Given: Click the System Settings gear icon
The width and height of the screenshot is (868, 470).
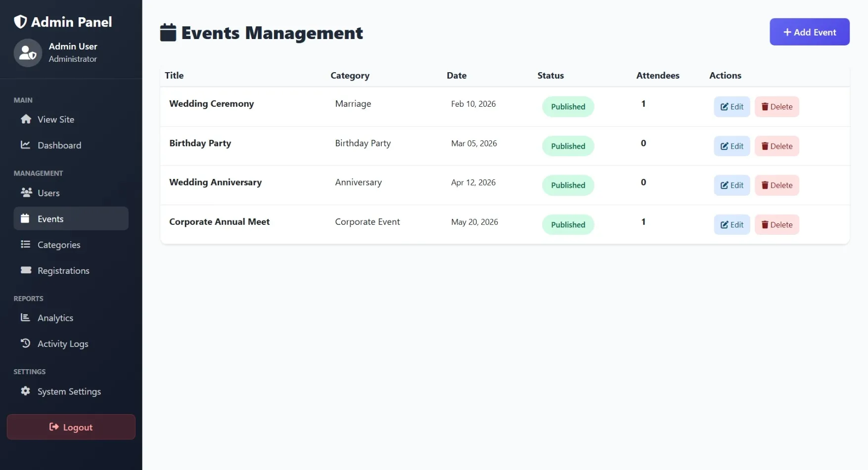Looking at the screenshot, I should [25, 391].
